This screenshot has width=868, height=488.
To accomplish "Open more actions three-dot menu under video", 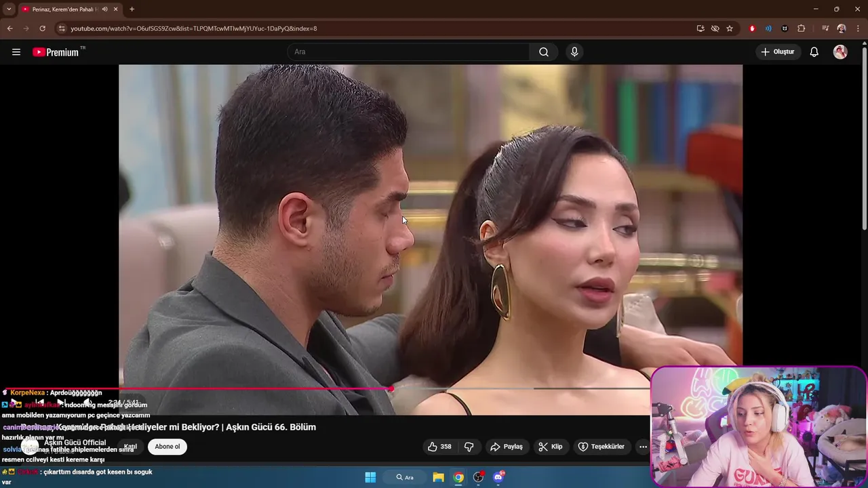I will pyautogui.click(x=643, y=447).
